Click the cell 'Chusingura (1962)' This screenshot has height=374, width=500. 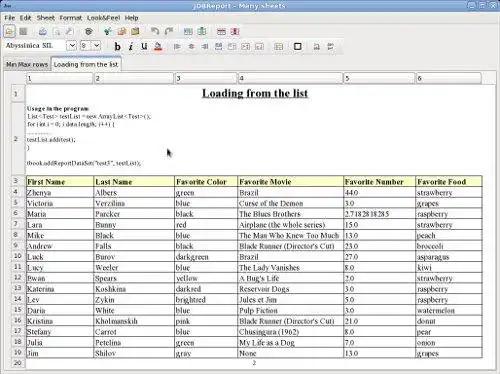tap(290, 332)
